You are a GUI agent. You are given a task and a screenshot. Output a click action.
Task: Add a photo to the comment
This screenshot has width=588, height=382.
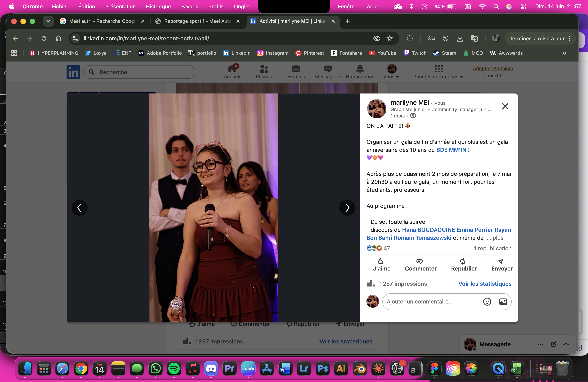503,301
